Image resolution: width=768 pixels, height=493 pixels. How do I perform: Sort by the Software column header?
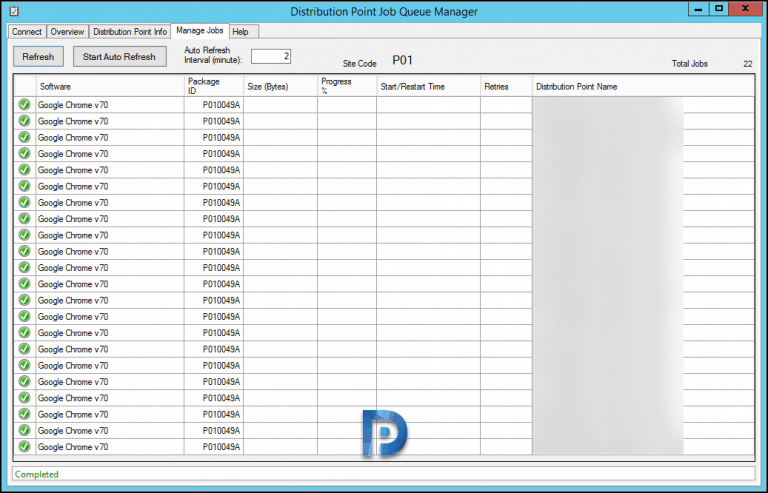click(110, 86)
